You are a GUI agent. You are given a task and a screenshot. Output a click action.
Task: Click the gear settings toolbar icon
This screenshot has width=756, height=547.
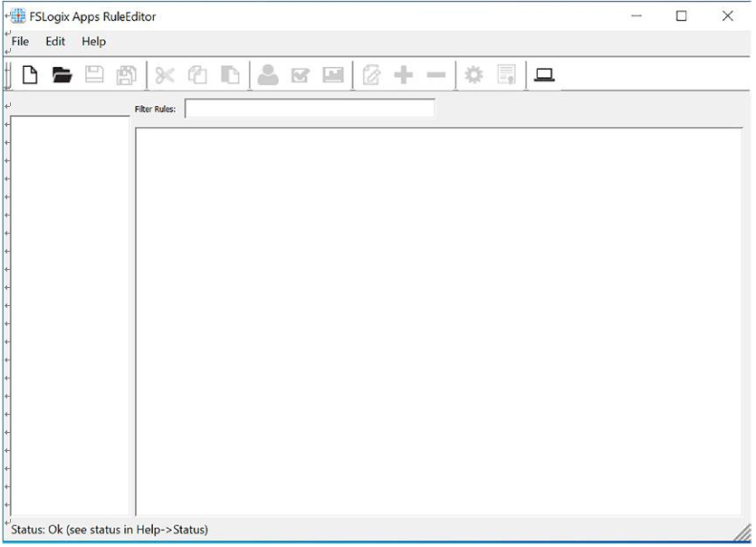pos(474,75)
